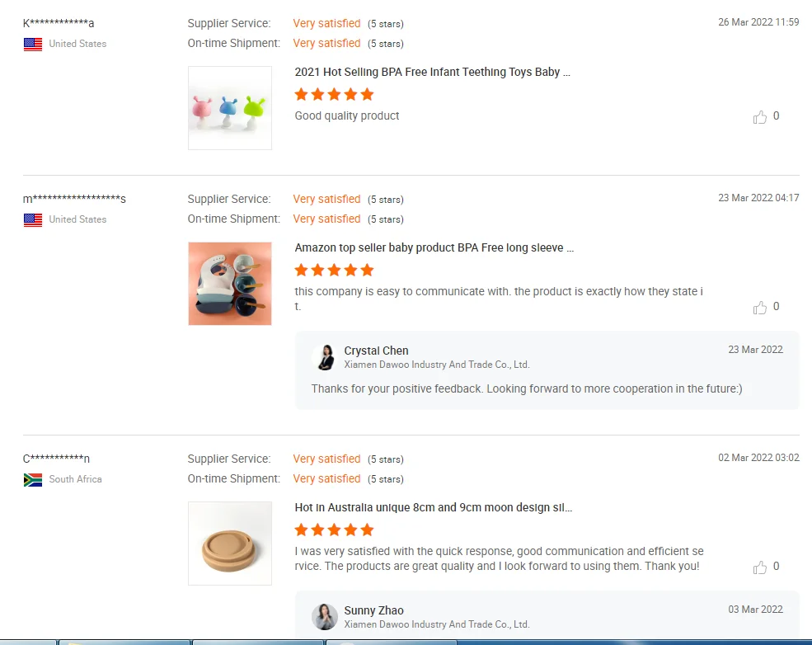Click Sunny Zhao's avatar photo

coord(325,616)
